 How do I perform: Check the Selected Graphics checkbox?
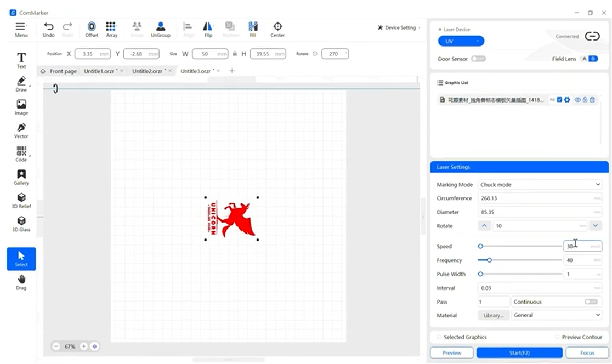click(439, 337)
